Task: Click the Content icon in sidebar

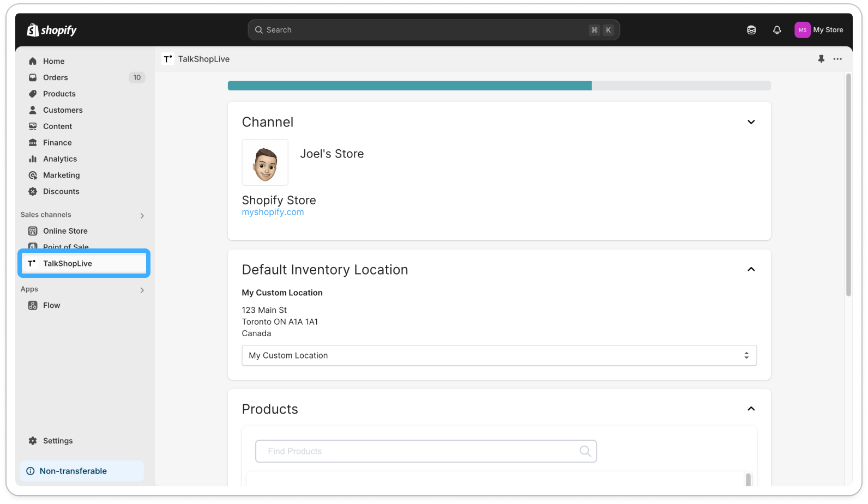Action: (33, 126)
